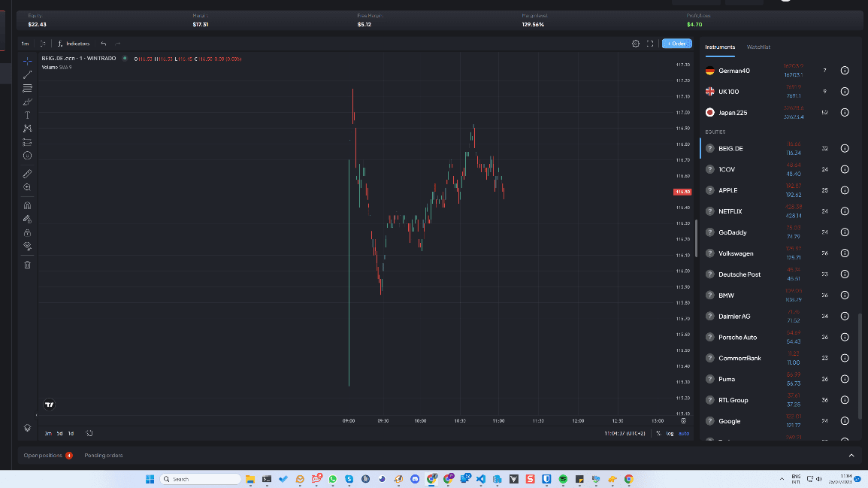Select the Text annotation tool
Image resolution: width=868 pixels, height=488 pixels.
coord(27,115)
